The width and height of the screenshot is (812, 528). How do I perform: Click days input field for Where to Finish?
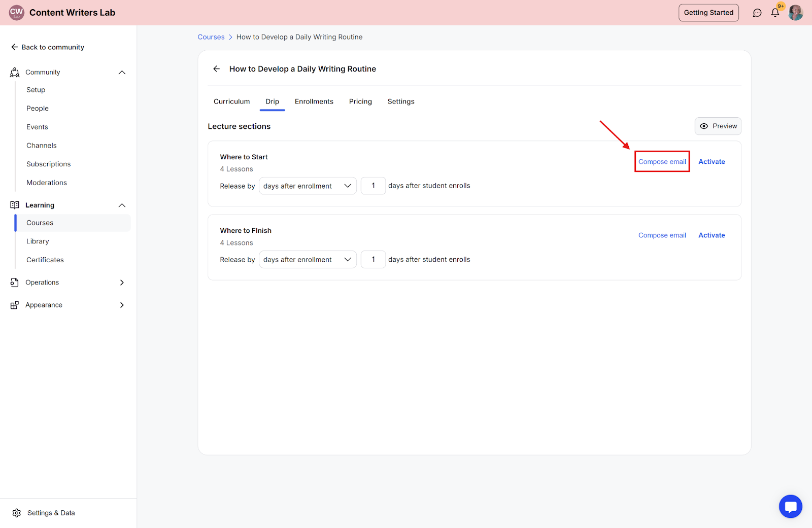coord(373,260)
